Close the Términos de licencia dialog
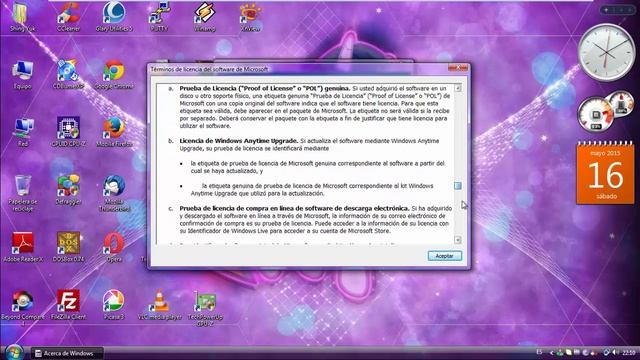640x360 pixels. [458, 68]
